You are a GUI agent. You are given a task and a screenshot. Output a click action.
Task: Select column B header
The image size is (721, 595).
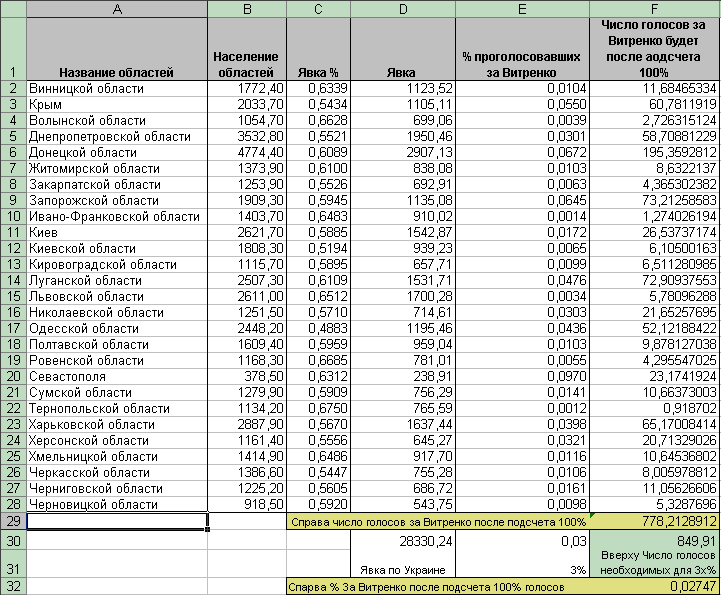click(x=247, y=9)
